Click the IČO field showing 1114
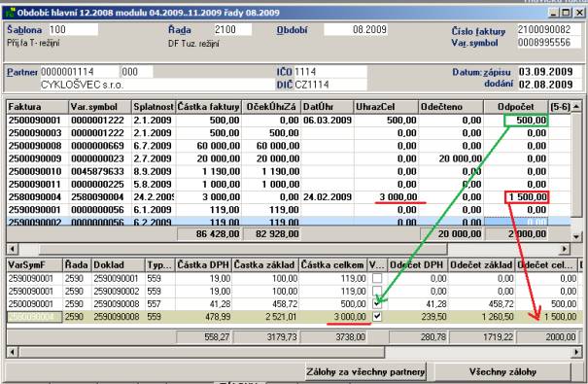This screenshot has height=384, width=588. tap(330, 72)
